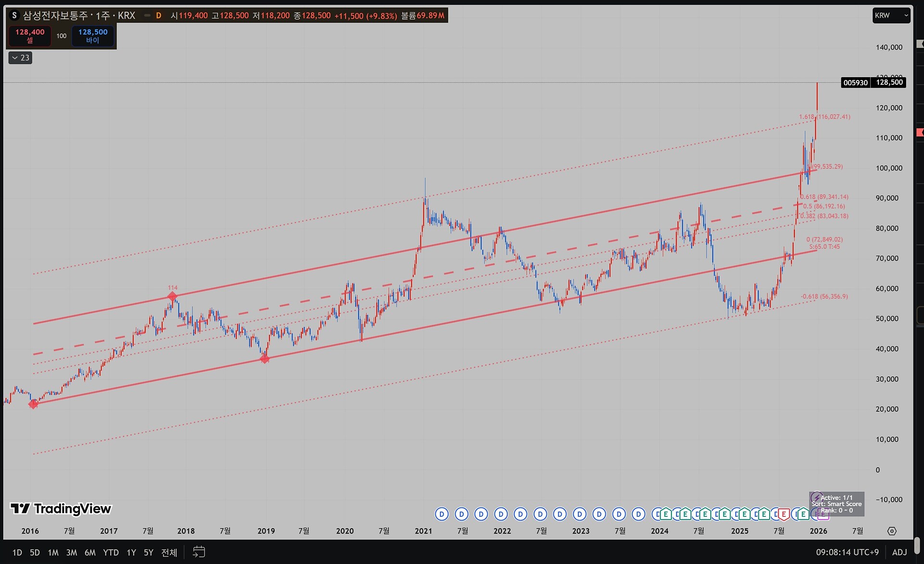This screenshot has width=924, height=564.
Task: Open the timezone clock UTC+9 menu
Action: click(847, 552)
